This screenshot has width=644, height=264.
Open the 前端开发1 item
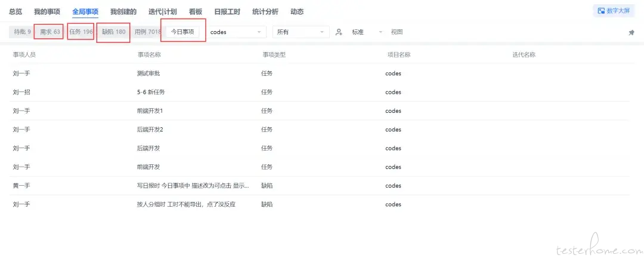(x=150, y=111)
